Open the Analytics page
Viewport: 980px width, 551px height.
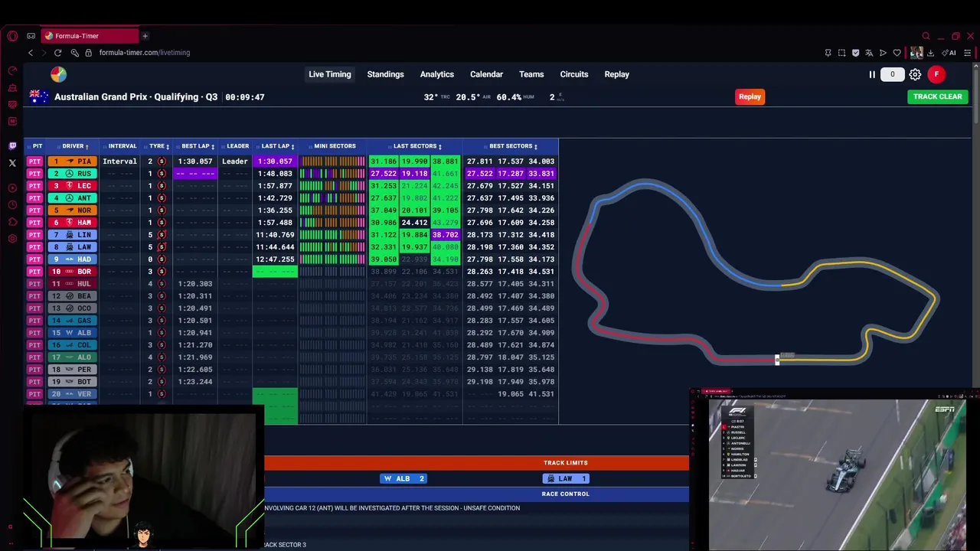coord(437,74)
